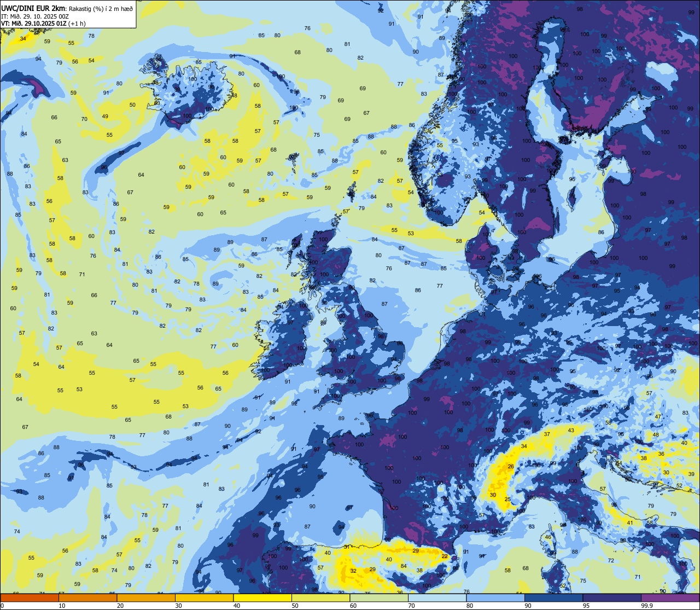The image size is (700, 610).
Task: Click the humidity value "22" on the map
Action: (445, 556)
